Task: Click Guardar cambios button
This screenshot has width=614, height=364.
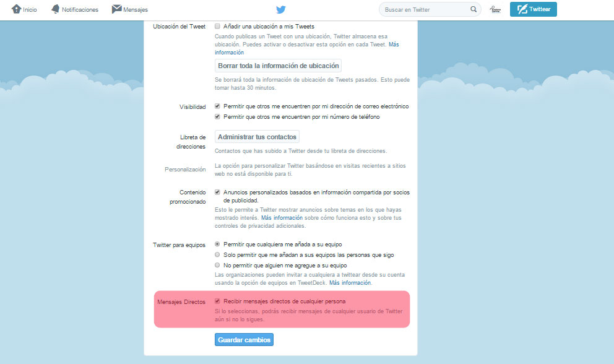Action: click(x=244, y=340)
